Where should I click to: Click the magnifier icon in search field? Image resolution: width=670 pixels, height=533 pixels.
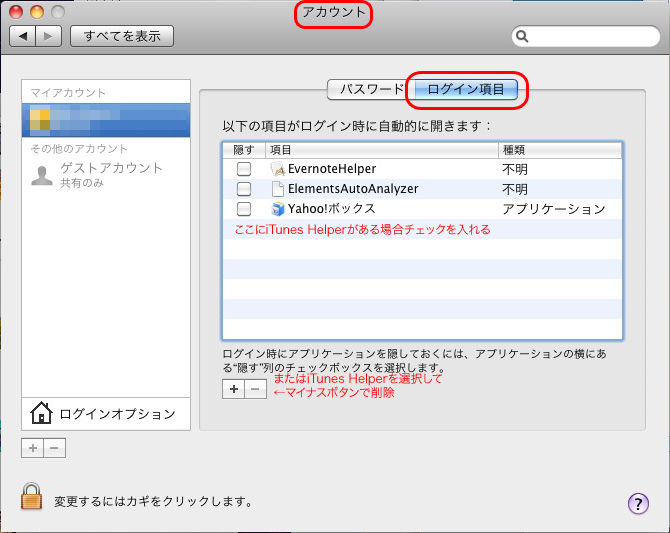pyautogui.click(x=522, y=36)
